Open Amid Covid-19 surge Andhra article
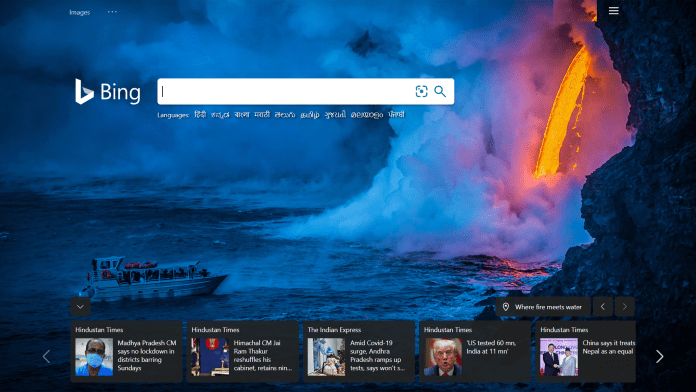This screenshot has height=392, width=696. 359,351
